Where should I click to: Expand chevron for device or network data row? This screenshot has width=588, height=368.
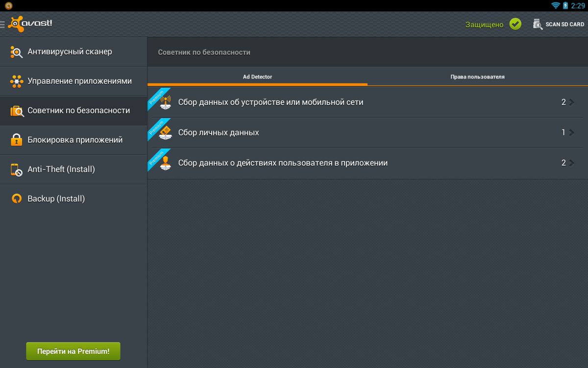point(571,102)
